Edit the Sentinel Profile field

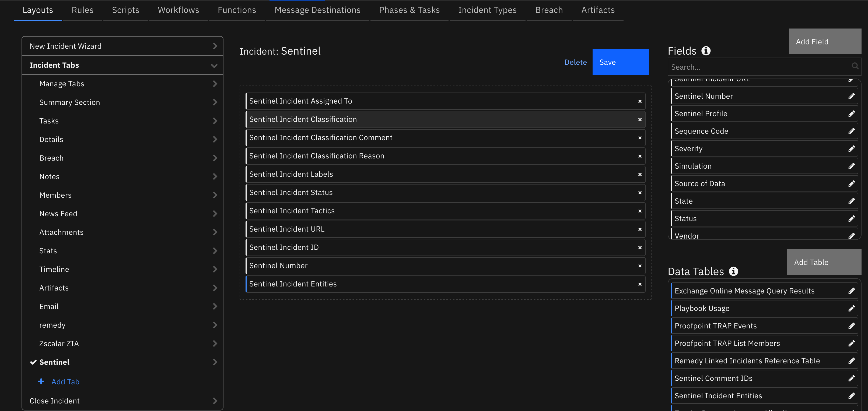851,114
